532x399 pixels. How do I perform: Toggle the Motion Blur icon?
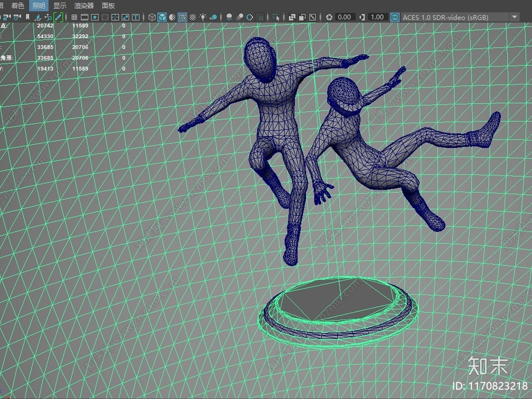239,17
